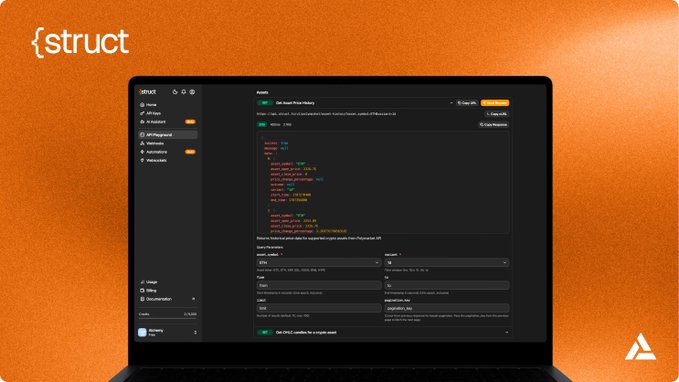Click the green 200 status badge
The width and height of the screenshot is (679, 382).
262,125
